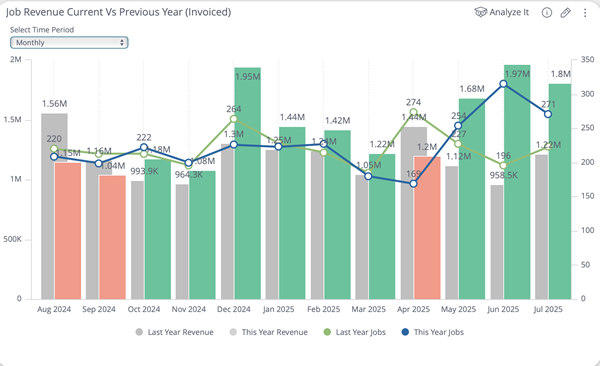Toggle This Year Jobs legend item
This screenshot has width=600, height=366.
pos(432,332)
